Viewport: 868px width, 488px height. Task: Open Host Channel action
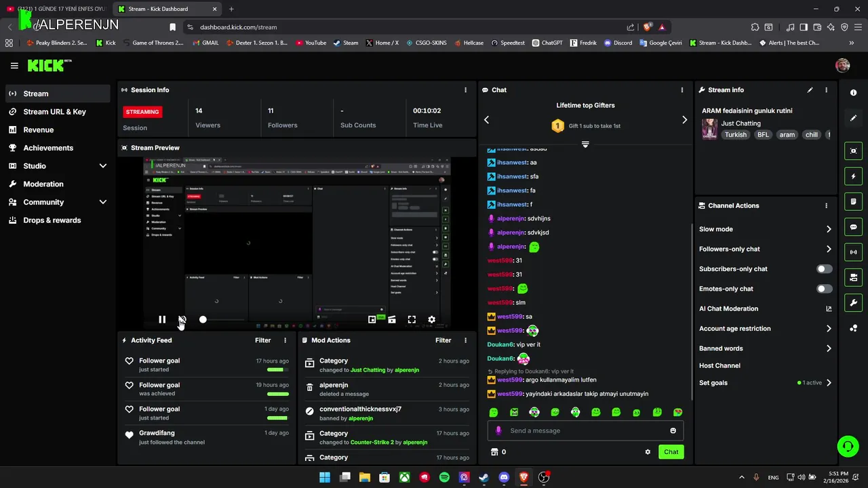click(719, 365)
